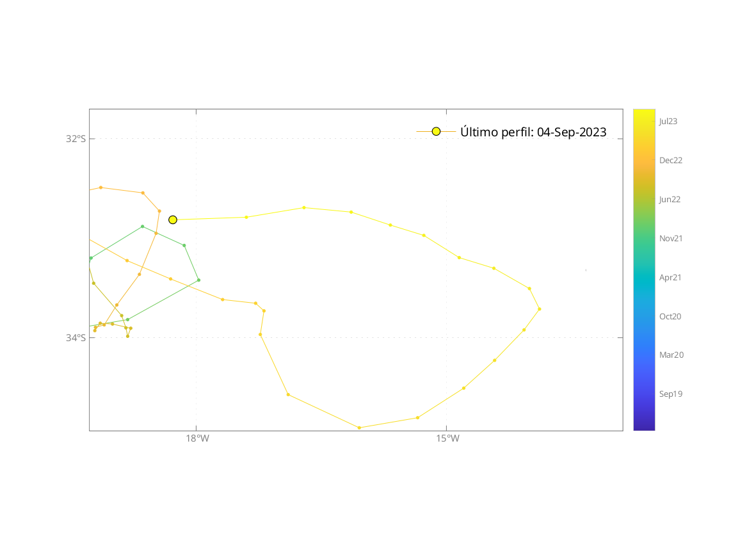Click the Jul23 colorbar label

pyautogui.click(x=668, y=121)
